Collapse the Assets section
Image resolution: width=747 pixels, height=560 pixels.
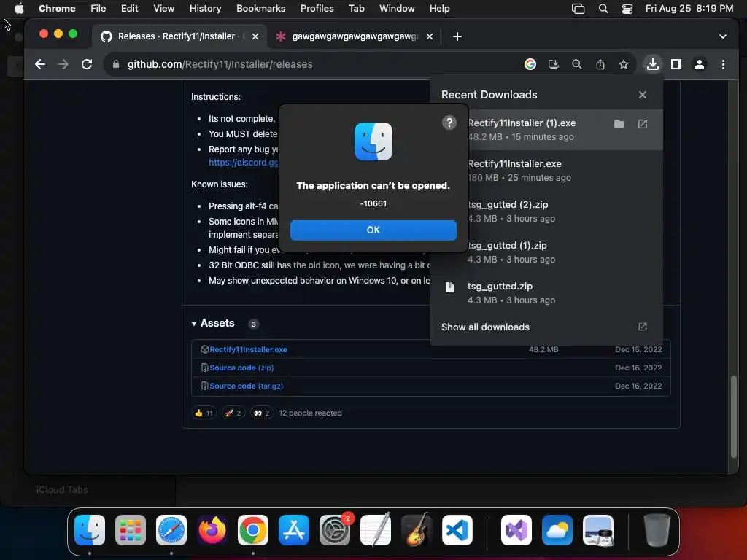[213, 323]
